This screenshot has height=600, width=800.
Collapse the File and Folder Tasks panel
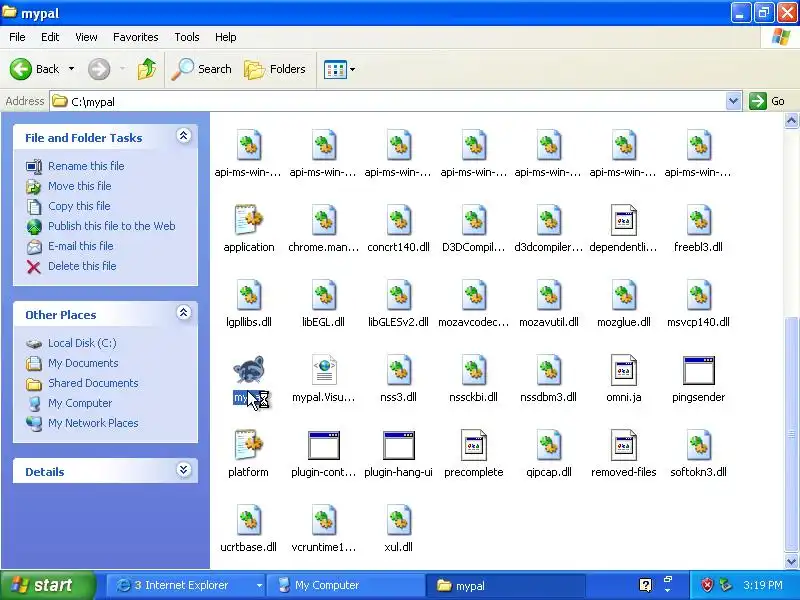(184, 136)
